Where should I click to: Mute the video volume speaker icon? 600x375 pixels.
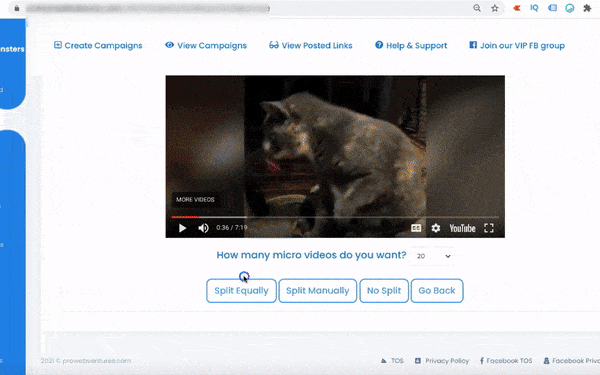[x=203, y=228]
